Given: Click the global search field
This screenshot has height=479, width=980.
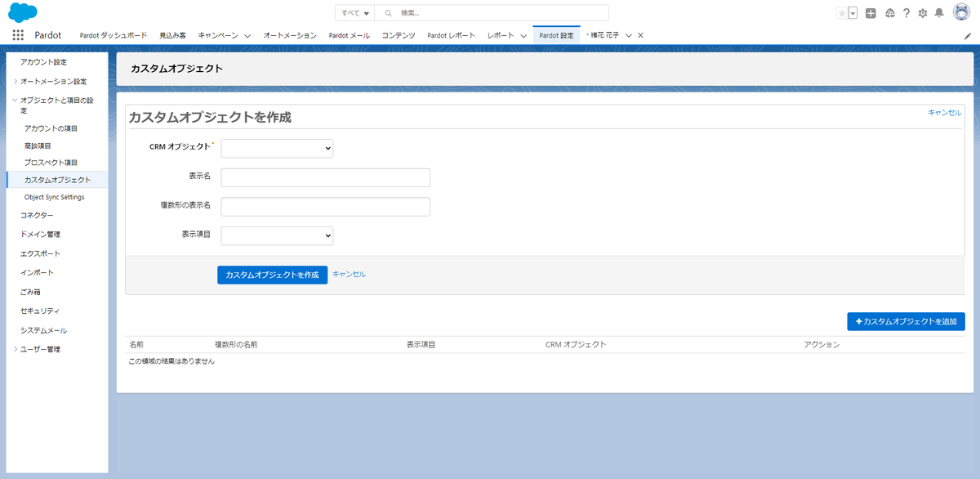Looking at the screenshot, I should (492, 13).
